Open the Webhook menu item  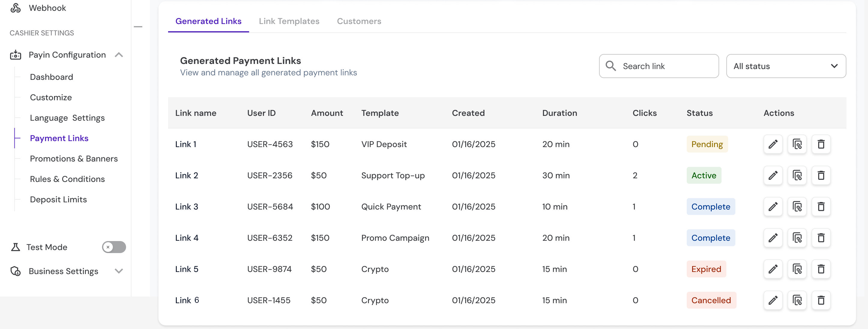click(x=47, y=8)
